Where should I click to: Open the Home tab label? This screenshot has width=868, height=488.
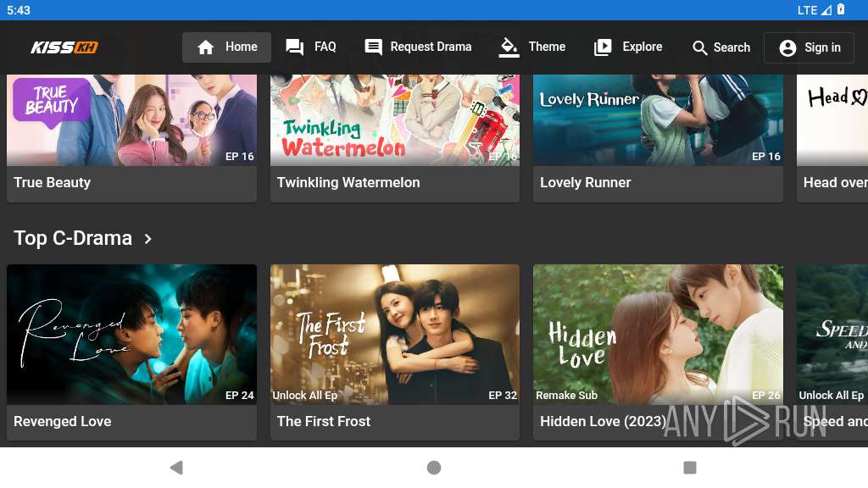(242, 47)
